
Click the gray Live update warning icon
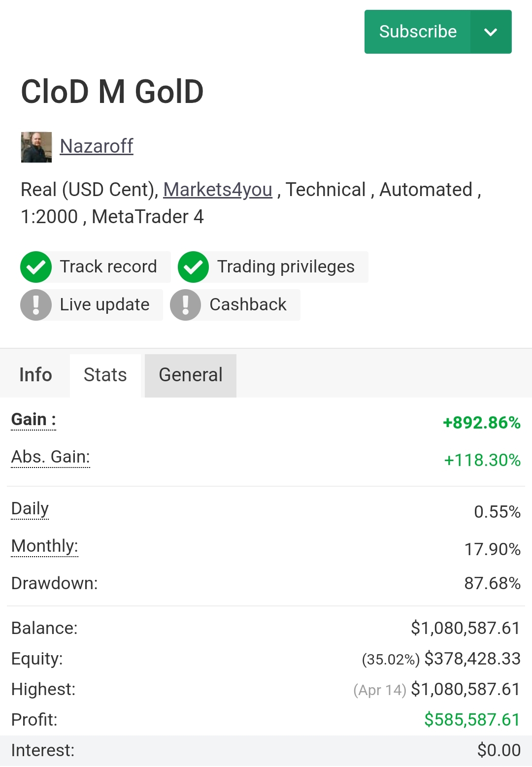coord(36,305)
